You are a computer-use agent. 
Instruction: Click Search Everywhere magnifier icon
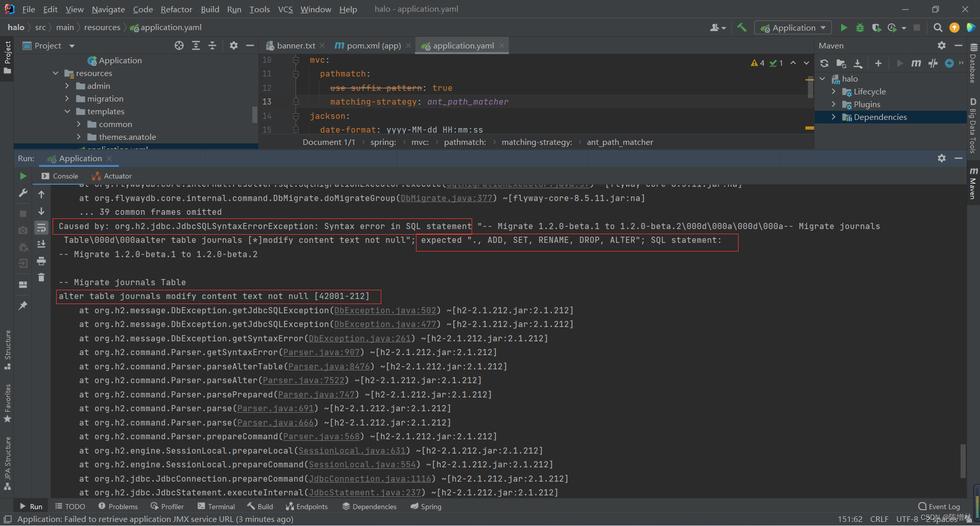pos(938,28)
